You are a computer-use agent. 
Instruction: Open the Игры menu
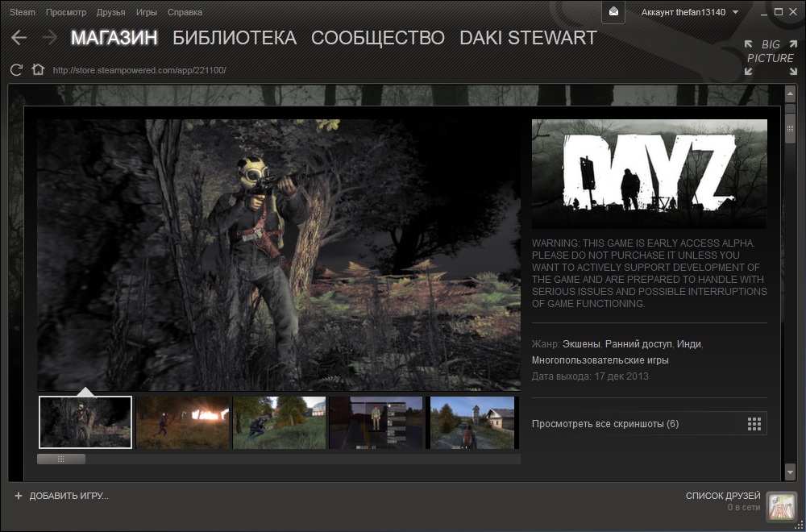[x=147, y=12]
